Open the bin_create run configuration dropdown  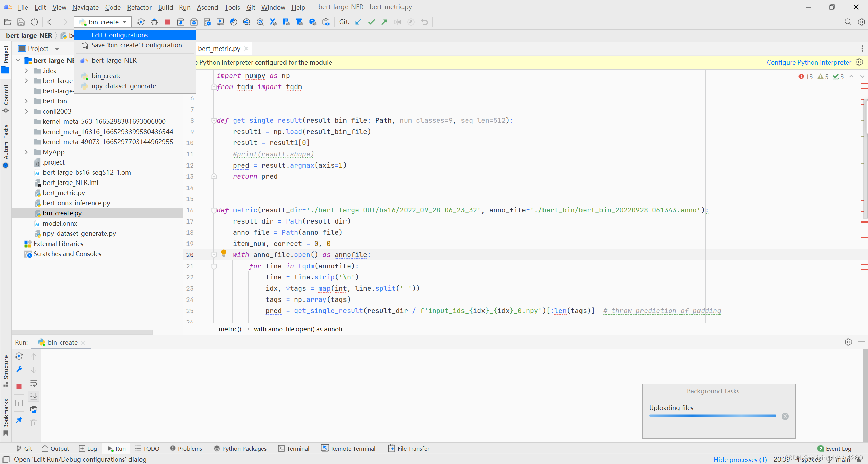coord(103,22)
